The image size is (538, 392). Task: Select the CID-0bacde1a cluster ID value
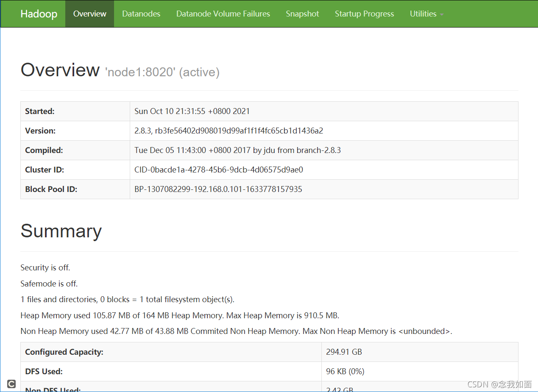219,170
